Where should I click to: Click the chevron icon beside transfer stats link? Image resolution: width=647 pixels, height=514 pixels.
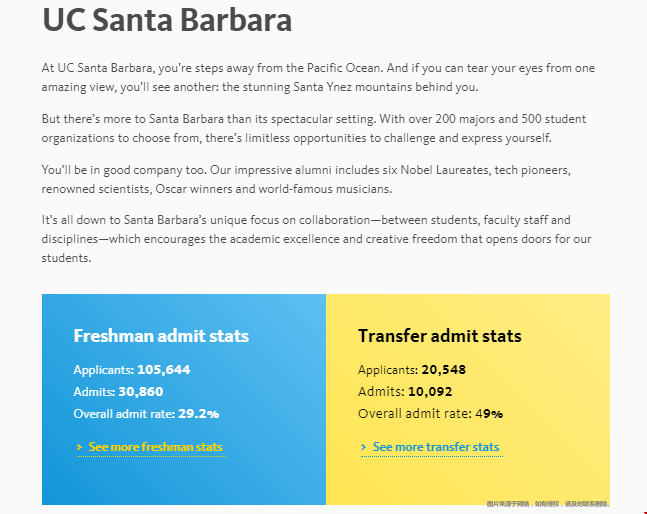pyautogui.click(x=364, y=447)
